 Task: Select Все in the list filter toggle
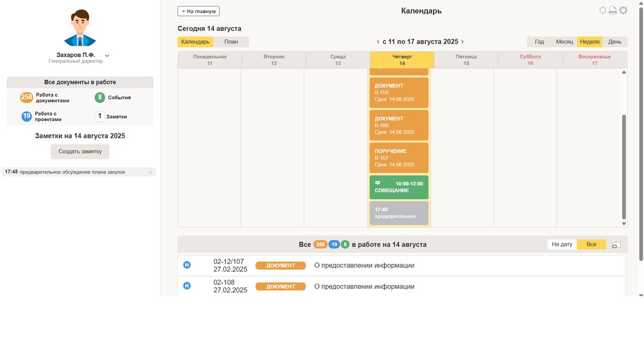tap(591, 244)
